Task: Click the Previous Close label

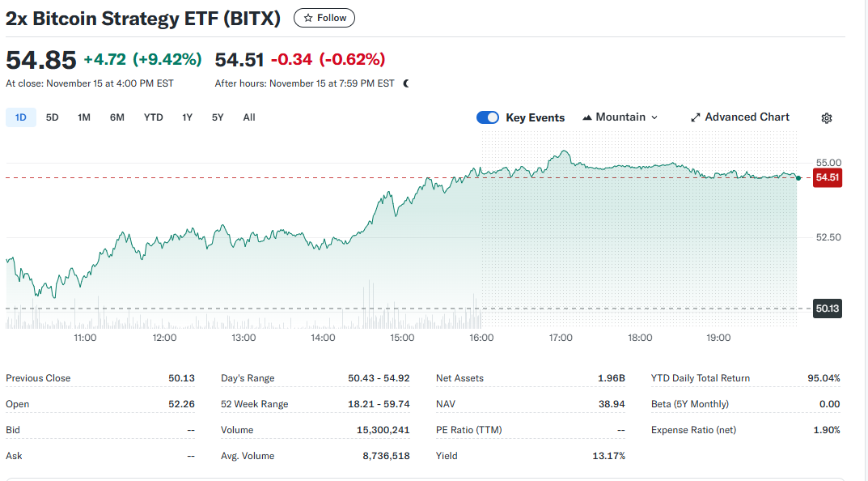Action: pos(38,378)
